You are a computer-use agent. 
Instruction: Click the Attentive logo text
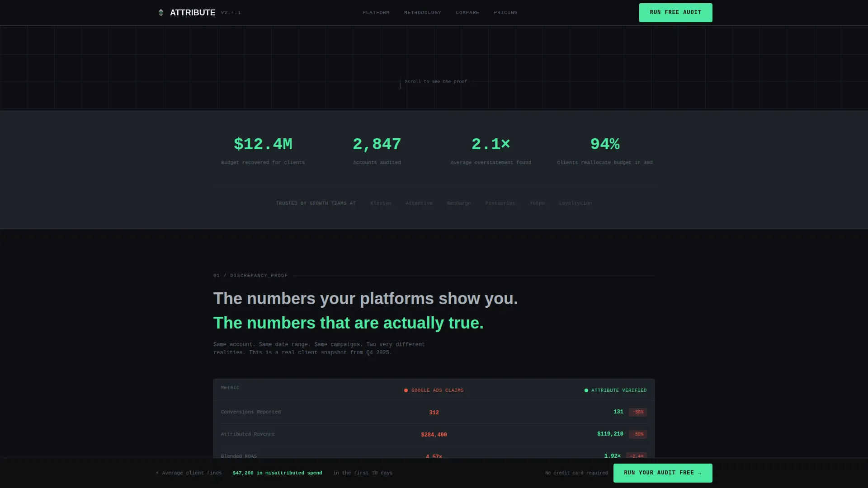419,203
